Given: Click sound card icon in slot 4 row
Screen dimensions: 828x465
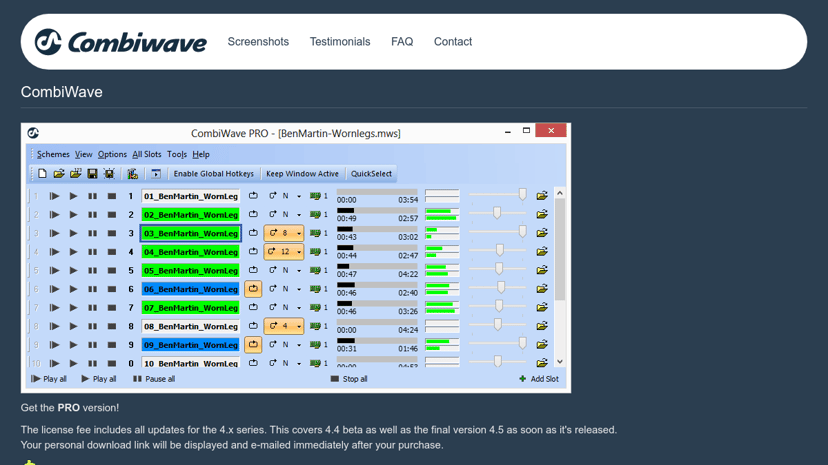Looking at the screenshot, I should pos(315,252).
